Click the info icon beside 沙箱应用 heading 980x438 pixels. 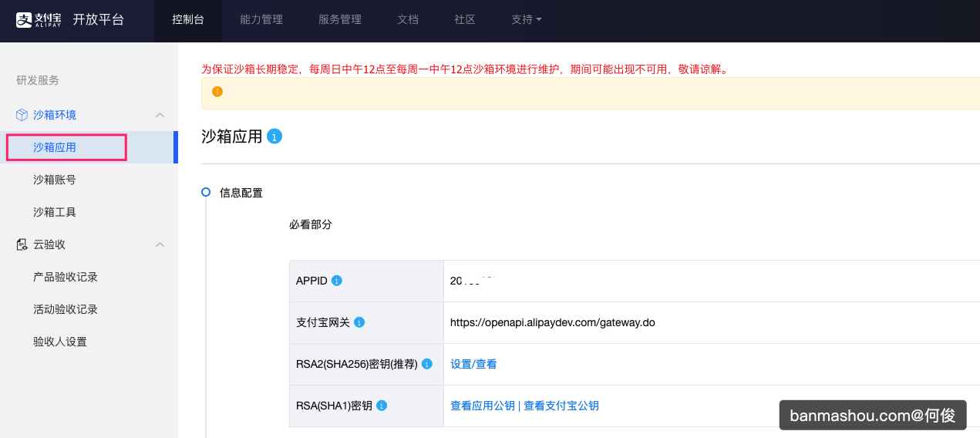274,136
